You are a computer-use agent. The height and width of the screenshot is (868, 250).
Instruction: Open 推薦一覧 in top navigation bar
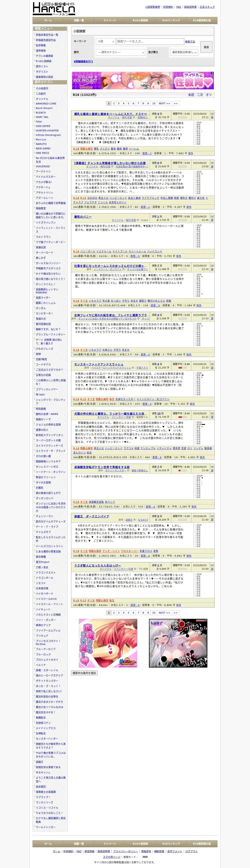[x=79, y=20]
